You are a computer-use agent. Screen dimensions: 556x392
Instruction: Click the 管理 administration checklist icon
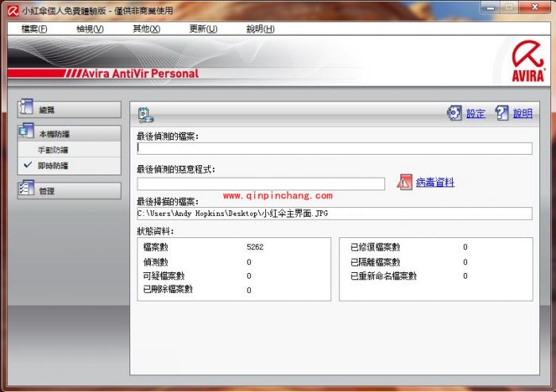click(26, 190)
